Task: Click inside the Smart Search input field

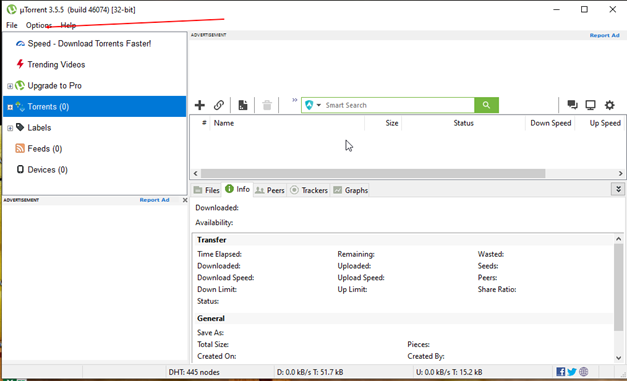Action: pos(398,105)
